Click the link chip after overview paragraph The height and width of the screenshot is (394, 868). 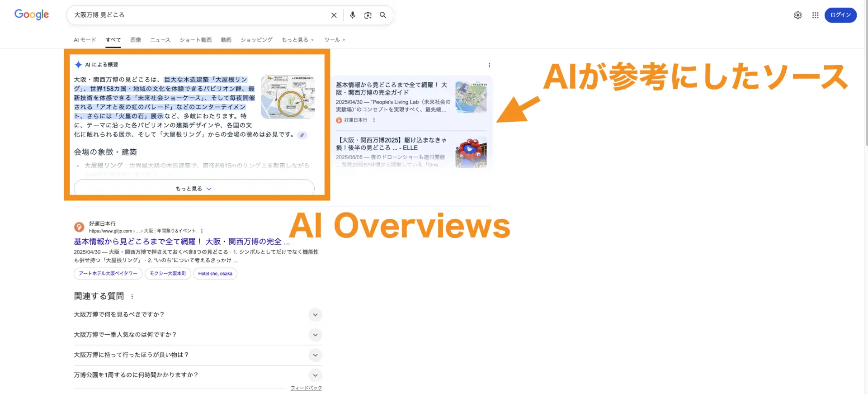302,135
